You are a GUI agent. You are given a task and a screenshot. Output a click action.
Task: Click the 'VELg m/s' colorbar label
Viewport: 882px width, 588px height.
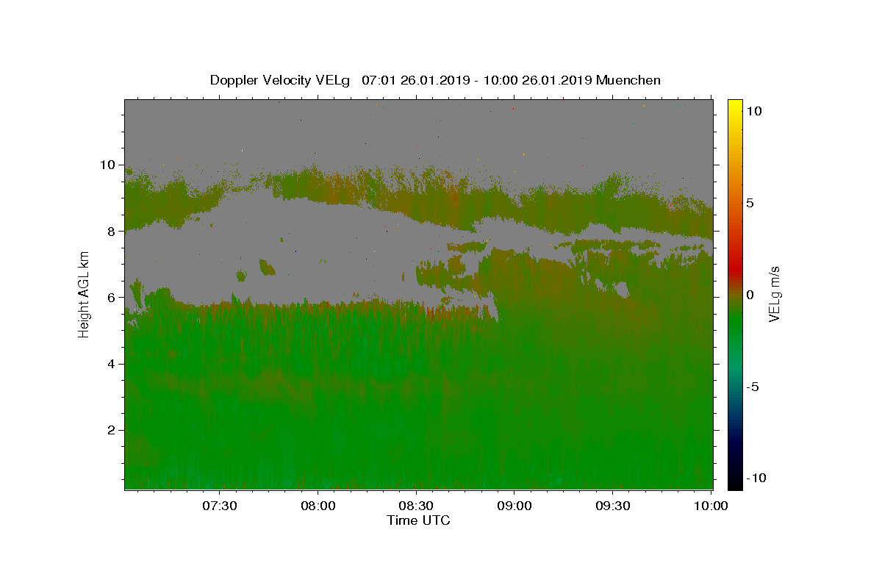point(774,294)
